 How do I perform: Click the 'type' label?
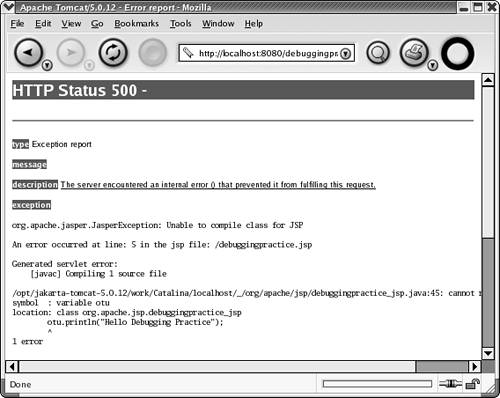20,144
